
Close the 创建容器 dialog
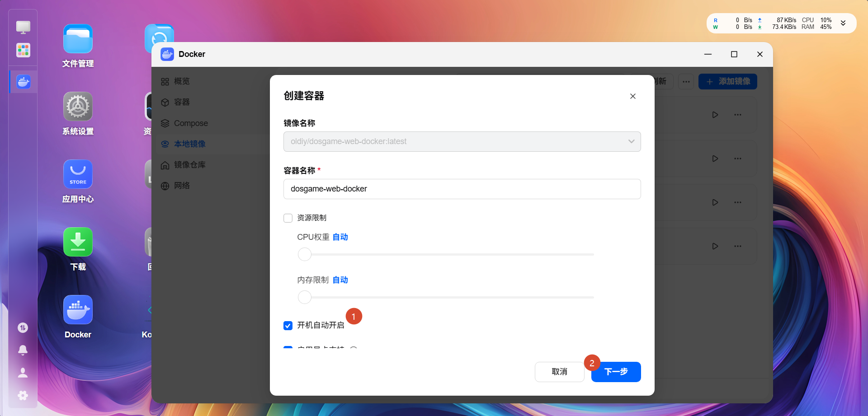pos(633,96)
